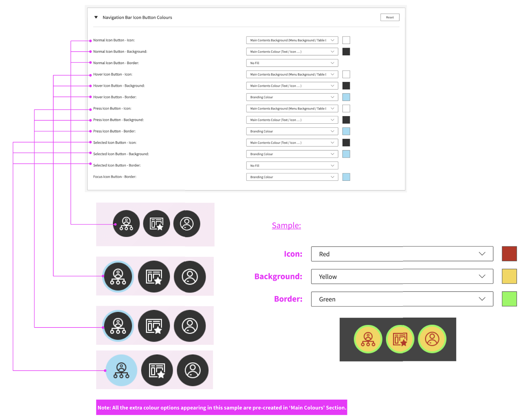Click the blue selected organization chart icon

click(x=121, y=370)
